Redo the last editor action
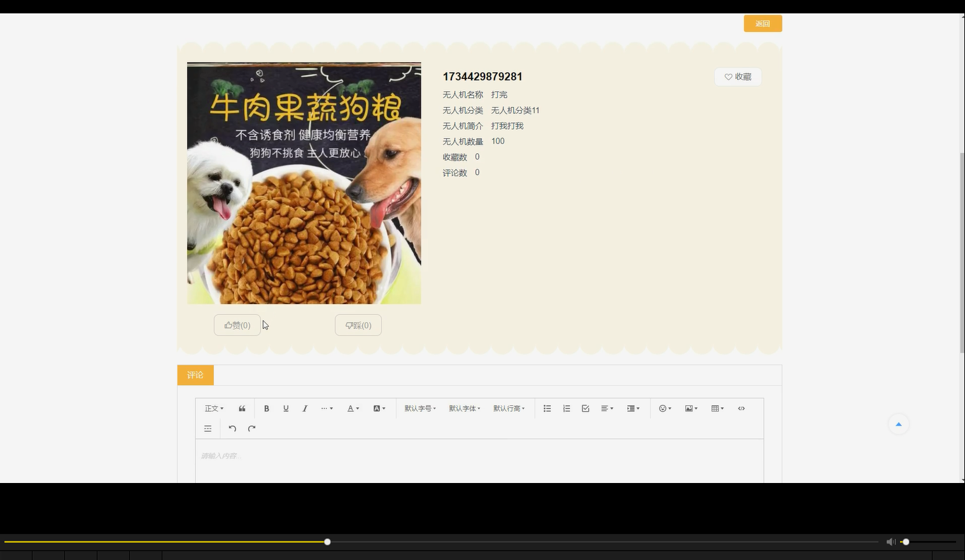This screenshot has height=560, width=965. pos(251,428)
